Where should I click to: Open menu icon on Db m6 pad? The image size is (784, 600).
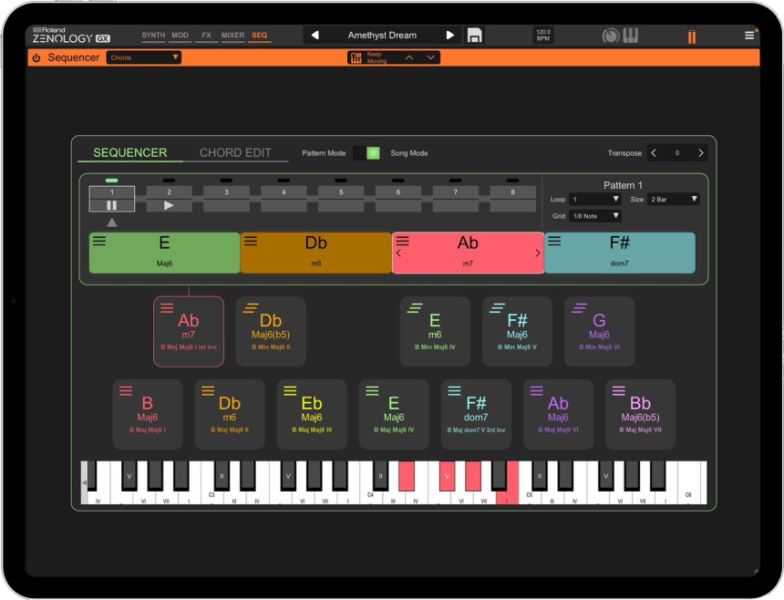click(x=208, y=391)
